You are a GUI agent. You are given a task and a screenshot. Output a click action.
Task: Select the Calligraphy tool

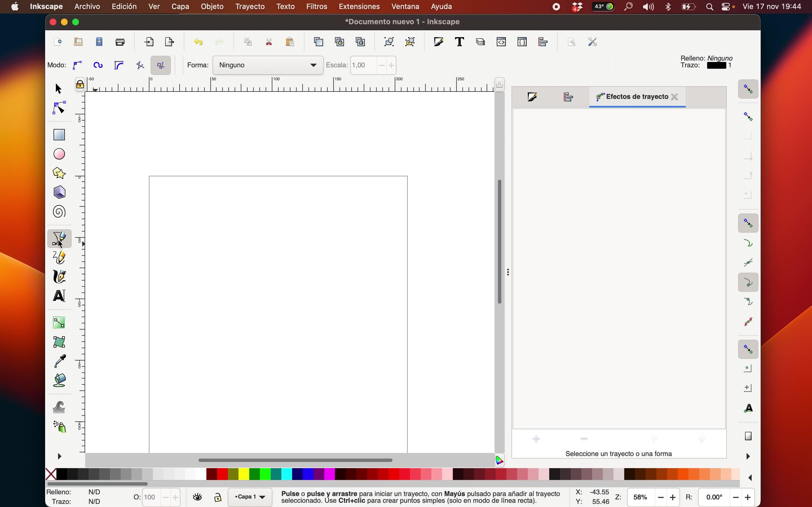coord(59,277)
